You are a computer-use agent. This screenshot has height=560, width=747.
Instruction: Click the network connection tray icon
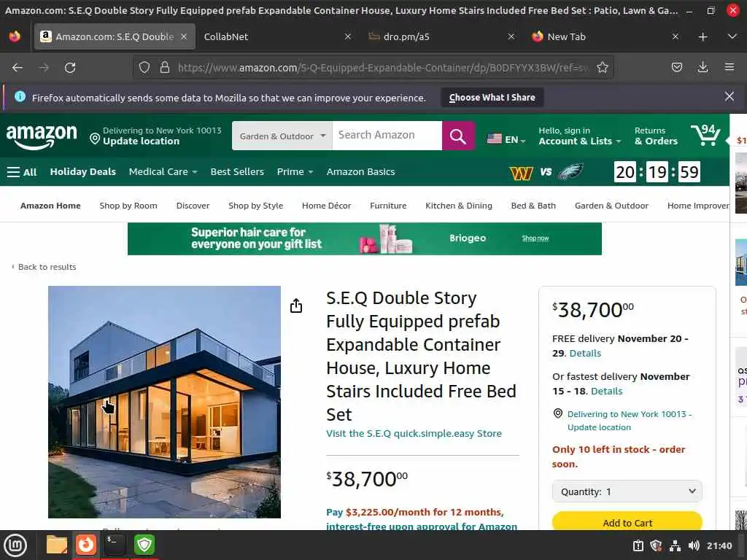tap(675, 545)
